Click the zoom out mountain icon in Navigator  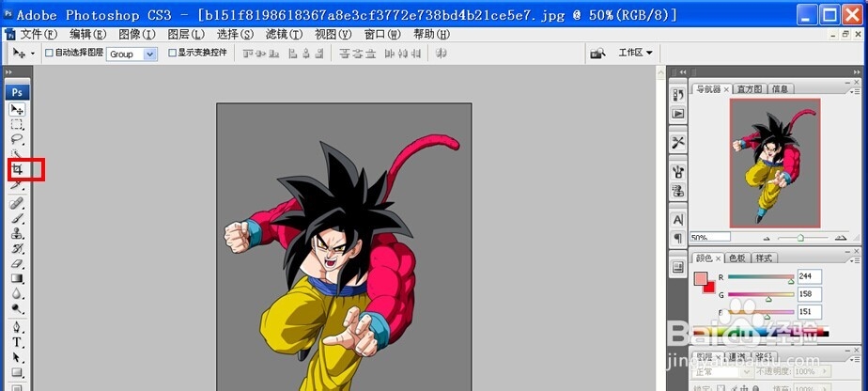767,238
